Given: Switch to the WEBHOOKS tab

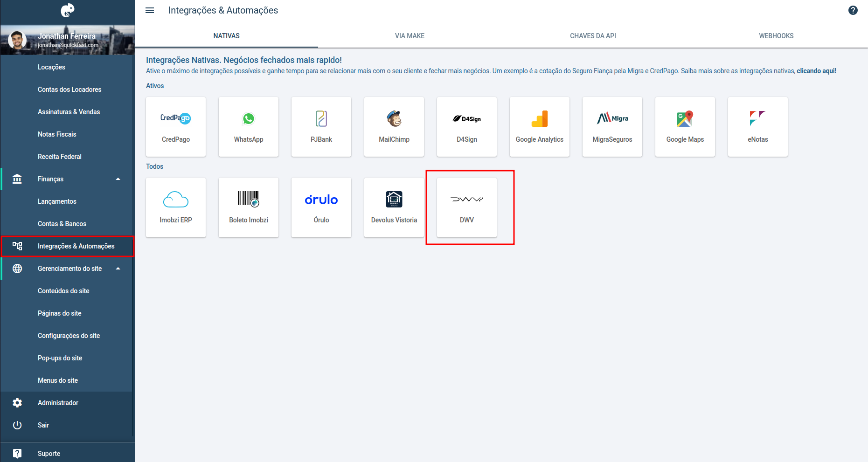Looking at the screenshot, I should (x=776, y=36).
